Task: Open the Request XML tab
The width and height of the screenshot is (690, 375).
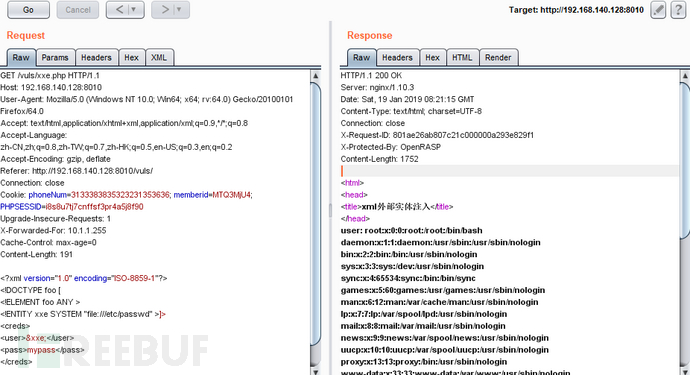Action: 159,58
